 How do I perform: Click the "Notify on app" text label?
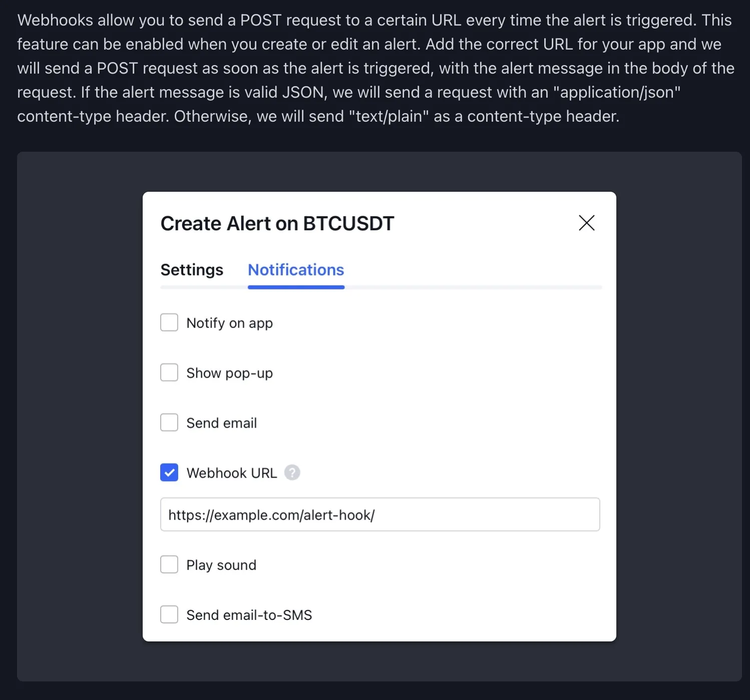tap(229, 323)
